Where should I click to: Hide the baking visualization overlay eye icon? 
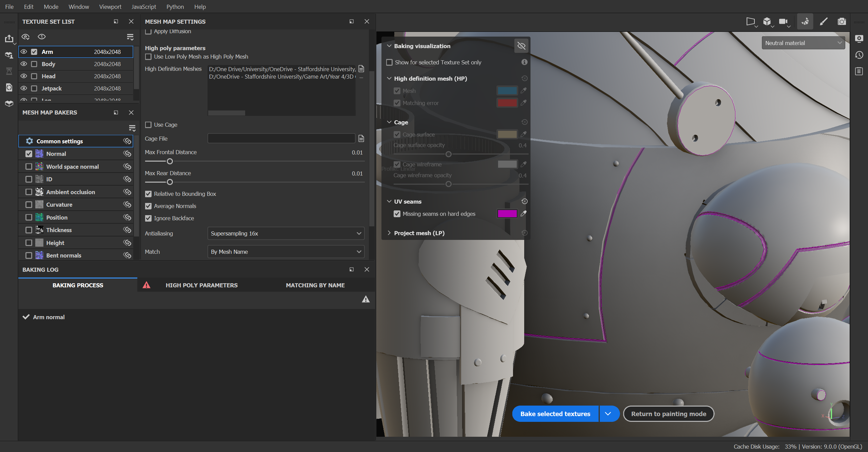[x=521, y=46]
